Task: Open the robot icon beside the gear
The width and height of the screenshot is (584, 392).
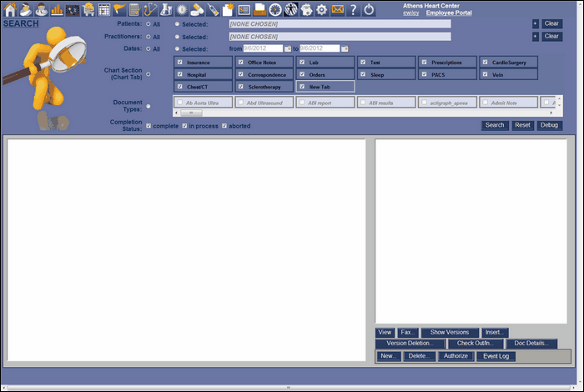Action: click(x=306, y=10)
